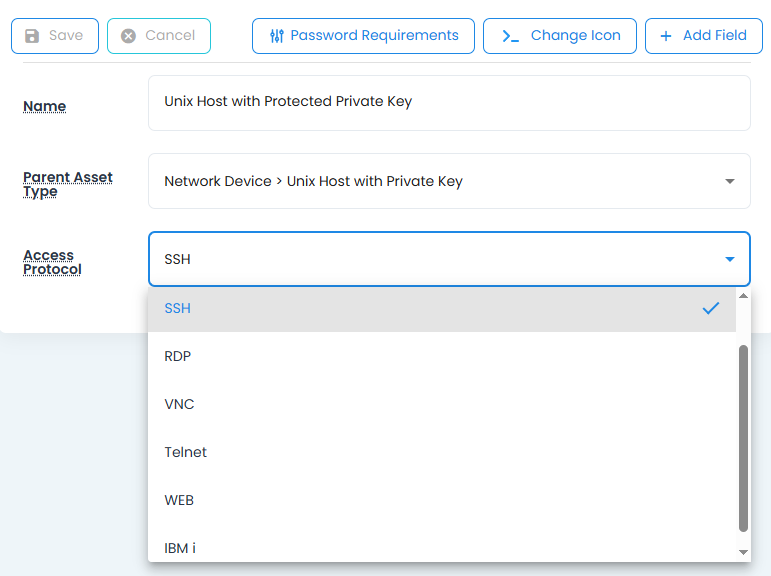Screen dimensions: 771x576
Task: Click the plus icon for Add Field
Action: [666, 36]
